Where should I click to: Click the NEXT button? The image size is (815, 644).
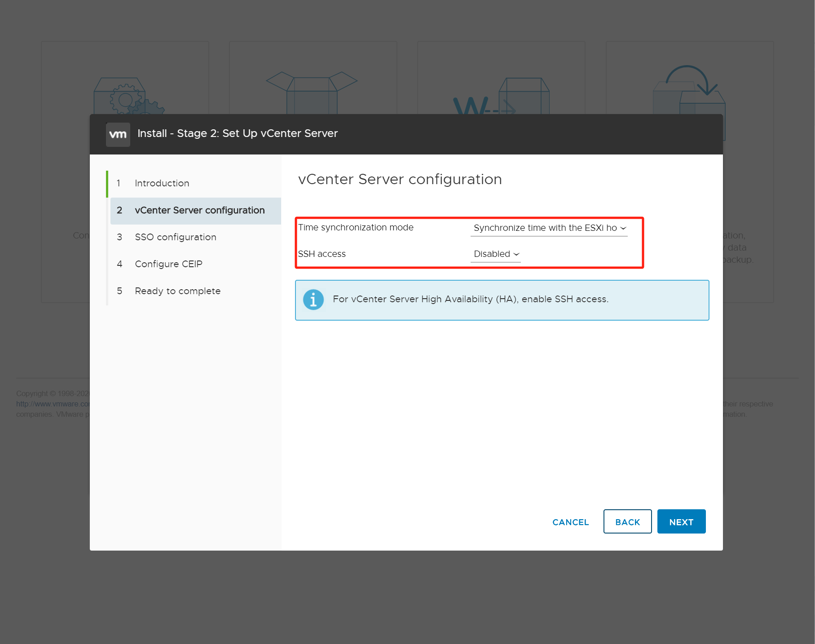coord(681,521)
